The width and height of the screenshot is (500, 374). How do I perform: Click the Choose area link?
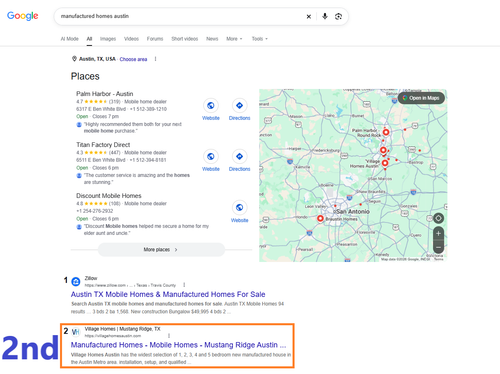(x=133, y=59)
